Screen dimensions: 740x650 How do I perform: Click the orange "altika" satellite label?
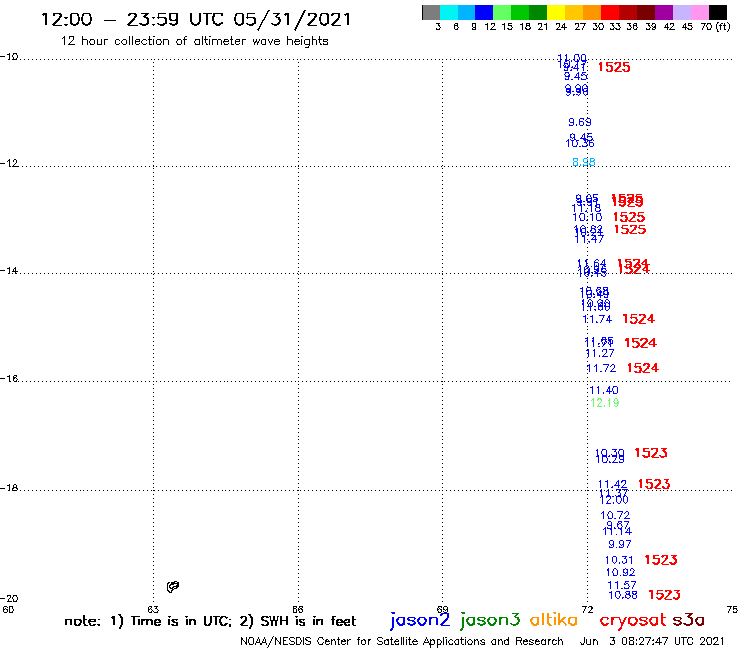click(554, 619)
